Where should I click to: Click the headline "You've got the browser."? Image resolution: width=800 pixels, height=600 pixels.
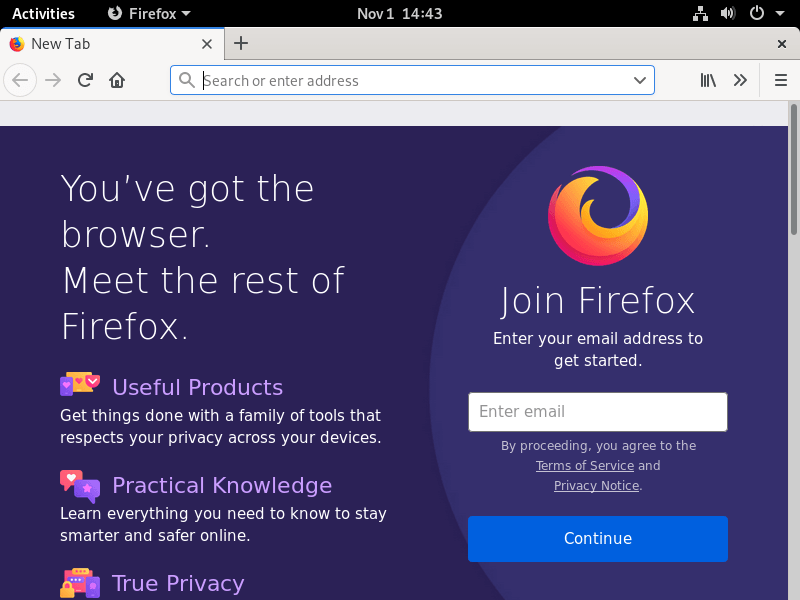pyautogui.click(x=187, y=211)
